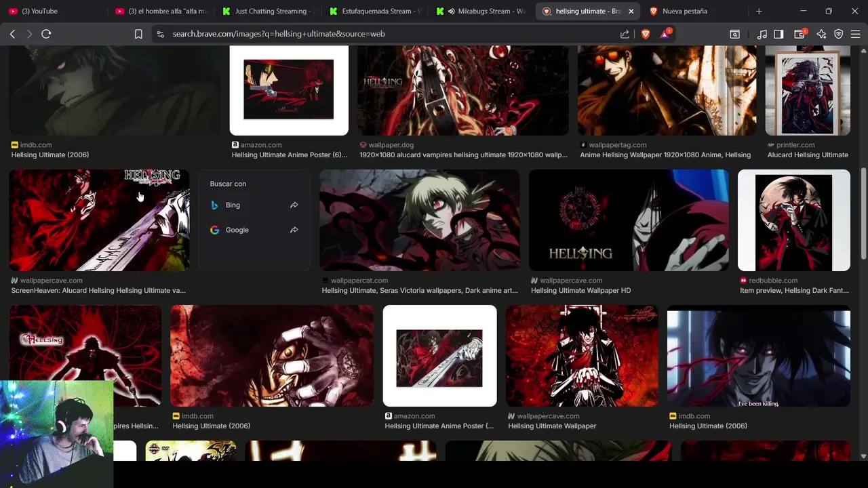Close the hellsing ultimate tab
868x488 pixels.
coord(631,11)
